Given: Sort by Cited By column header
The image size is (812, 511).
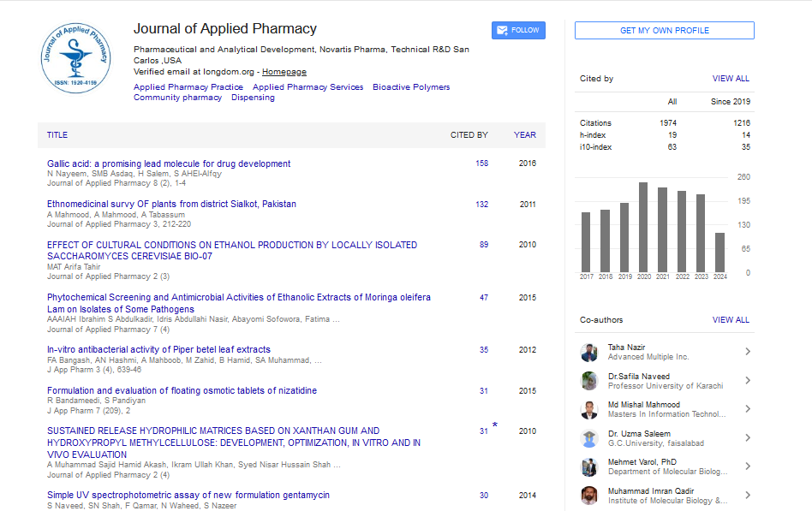Looking at the screenshot, I should [x=469, y=135].
